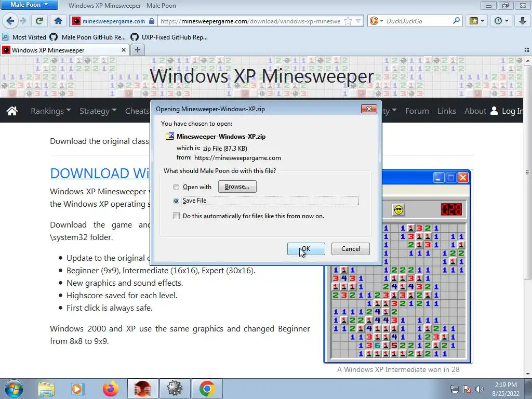Open the Cheats menu item
This screenshot has height=399, width=532.
(x=137, y=111)
